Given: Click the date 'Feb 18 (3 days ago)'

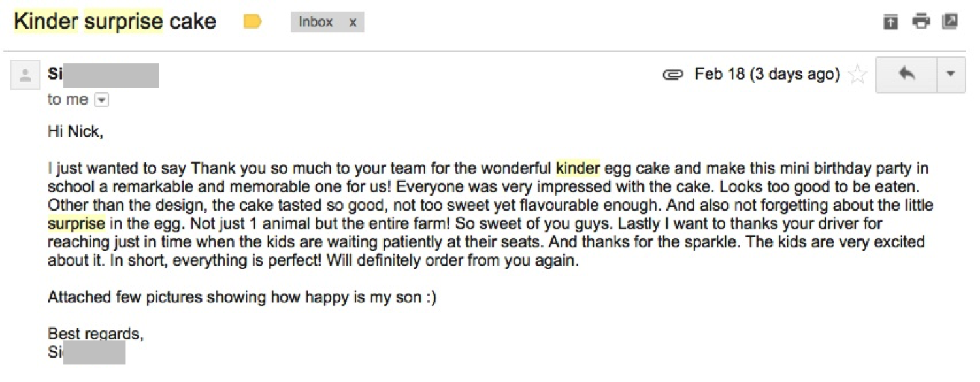Looking at the screenshot, I should tap(766, 74).
